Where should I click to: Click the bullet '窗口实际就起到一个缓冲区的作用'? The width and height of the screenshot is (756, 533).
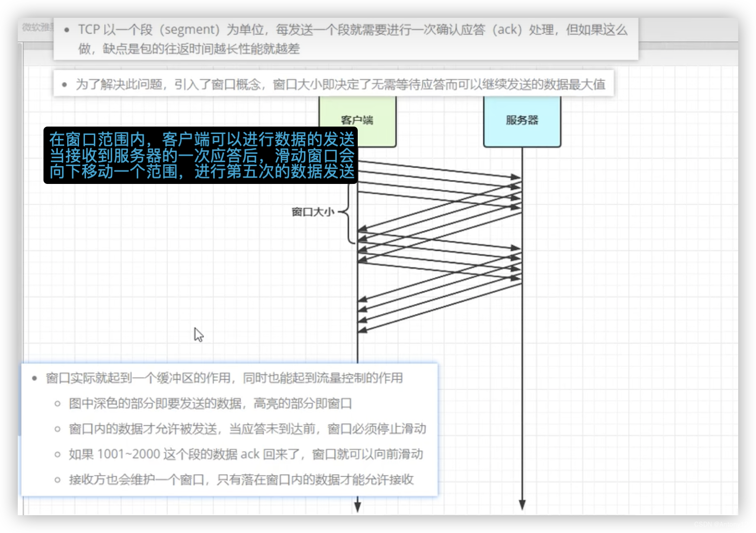coord(224,378)
